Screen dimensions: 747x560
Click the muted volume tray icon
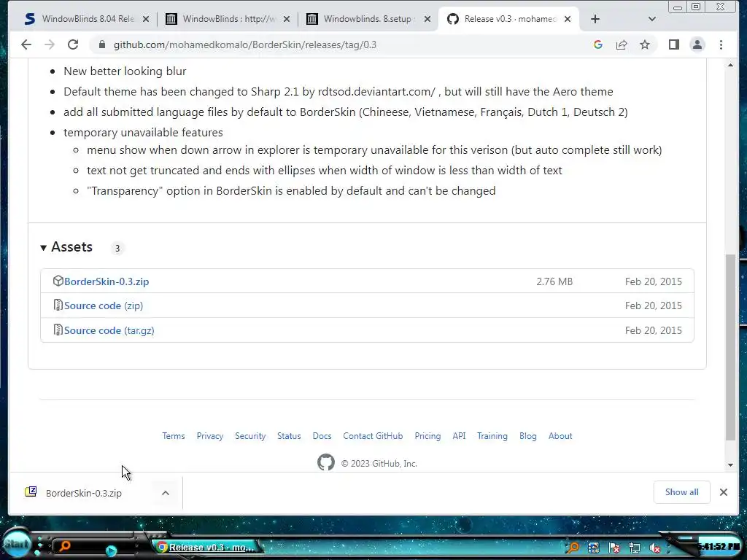pos(655,548)
